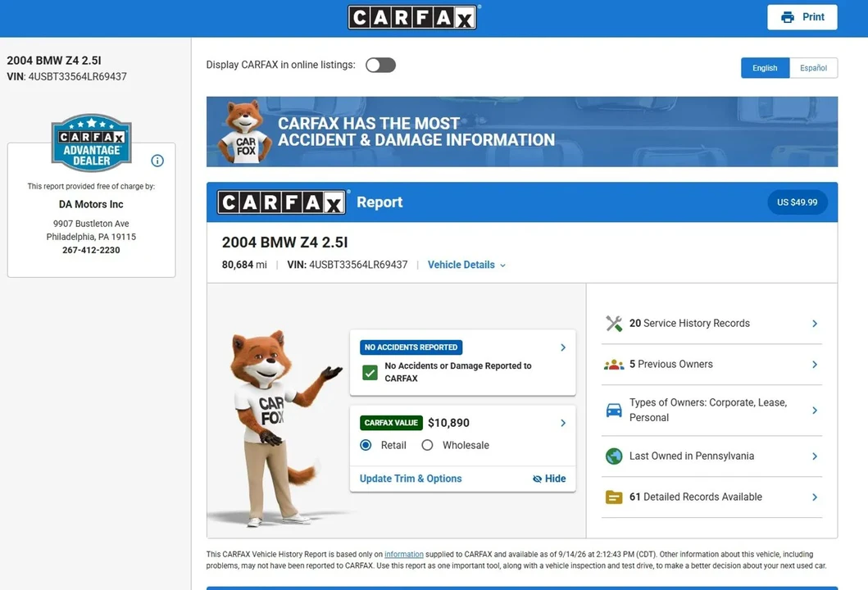Click the 5 Previous Owners text

tap(671, 364)
